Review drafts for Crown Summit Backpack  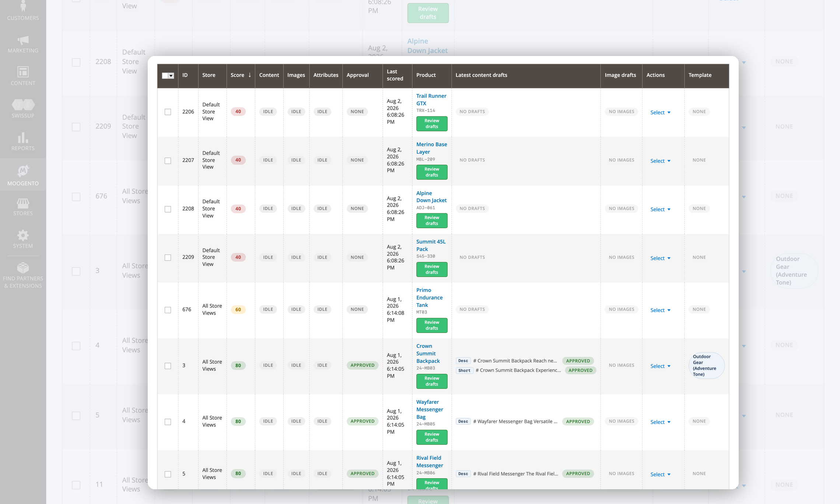pos(432,381)
